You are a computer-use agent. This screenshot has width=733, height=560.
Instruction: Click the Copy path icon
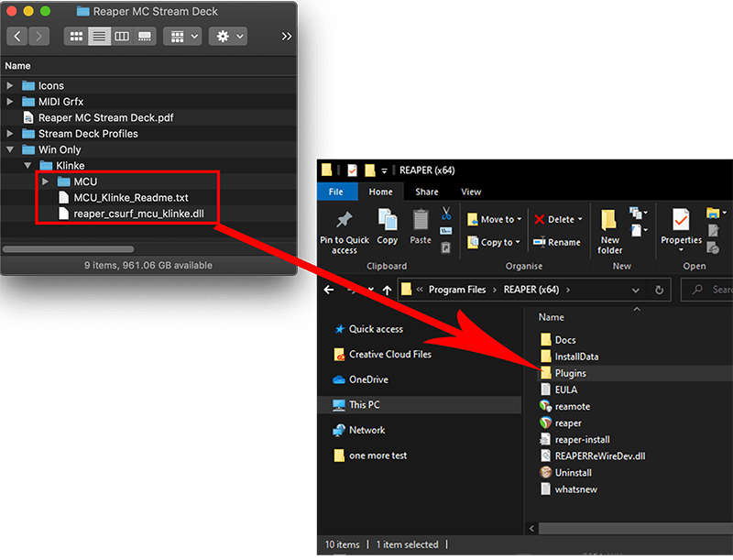[x=446, y=231]
